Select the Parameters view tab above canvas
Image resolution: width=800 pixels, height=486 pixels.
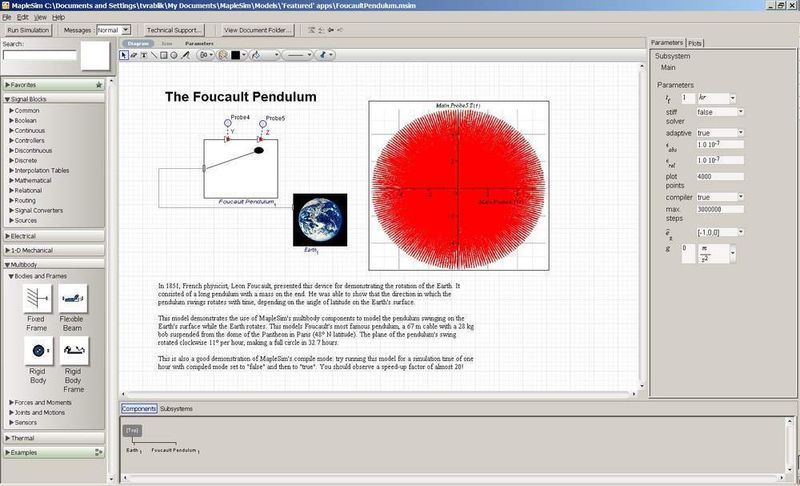click(199, 44)
